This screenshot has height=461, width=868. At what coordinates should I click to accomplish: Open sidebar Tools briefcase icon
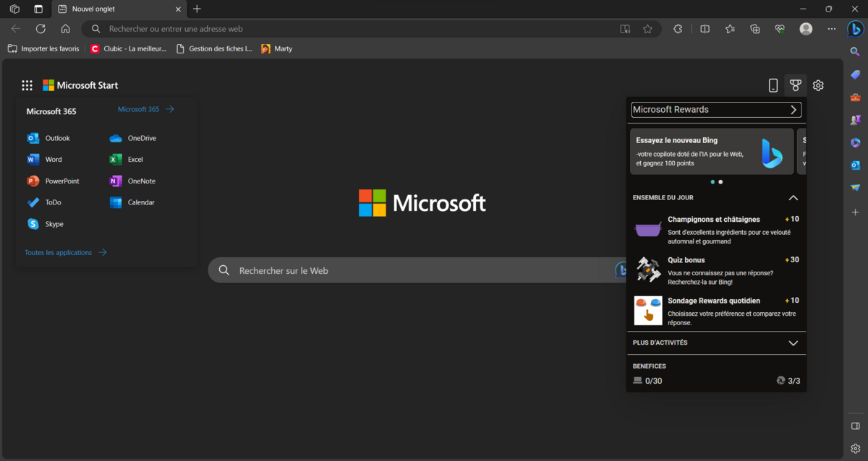tap(856, 98)
